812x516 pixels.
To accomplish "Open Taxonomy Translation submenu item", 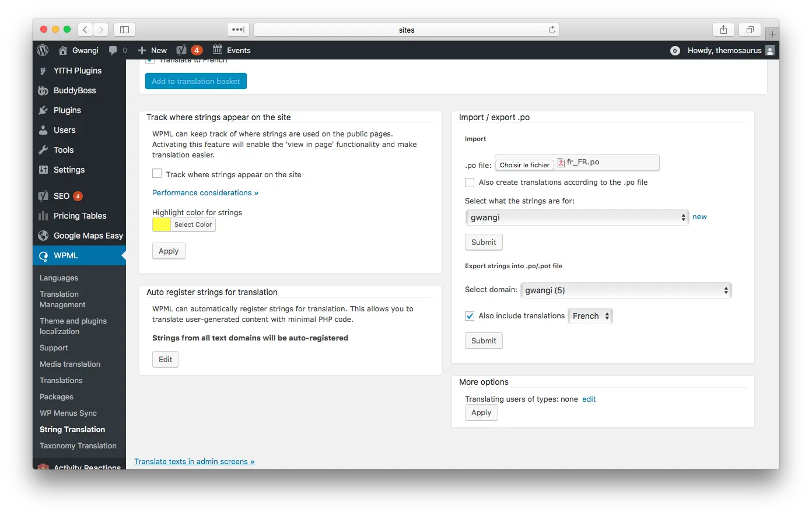I will pos(78,445).
